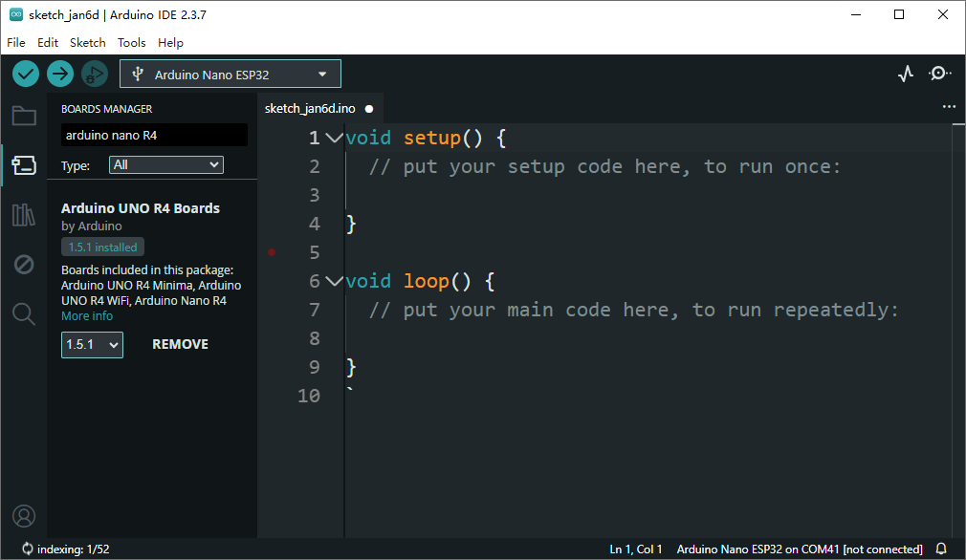Expand the Type filter dropdown
Image resolution: width=966 pixels, height=560 pixels.
pyautogui.click(x=166, y=165)
